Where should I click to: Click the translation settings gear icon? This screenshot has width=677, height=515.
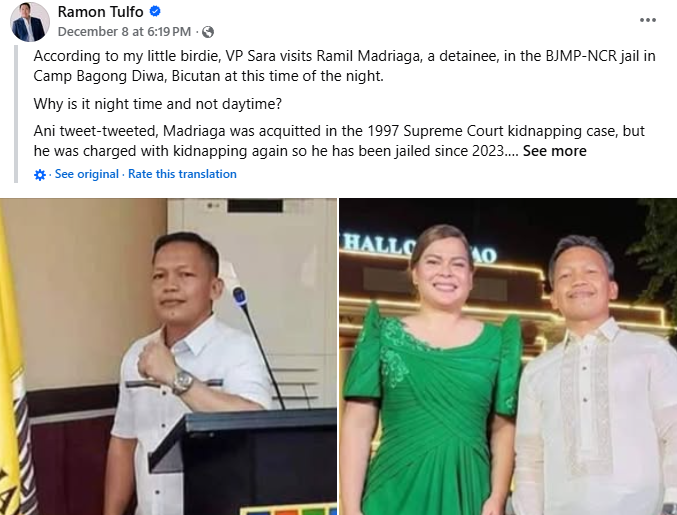coord(40,174)
